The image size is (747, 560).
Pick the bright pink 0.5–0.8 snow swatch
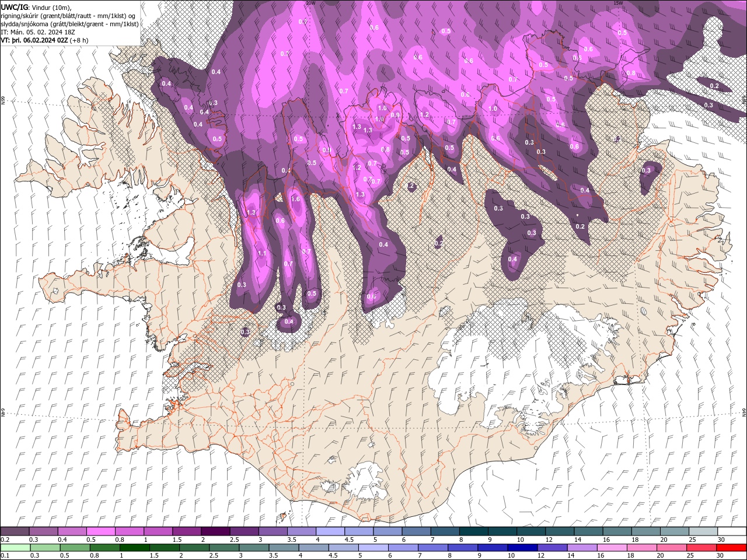pyautogui.click(x=101, y=531)
